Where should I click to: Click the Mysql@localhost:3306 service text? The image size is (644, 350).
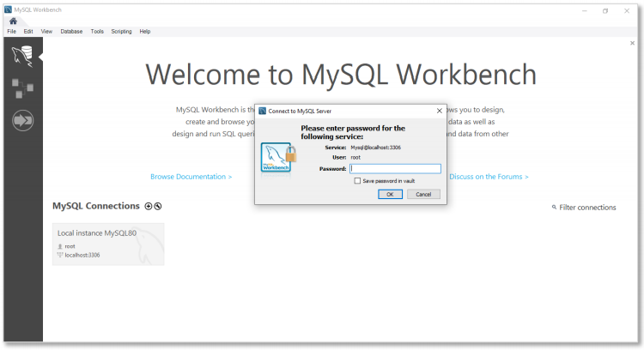pos(376,148)
